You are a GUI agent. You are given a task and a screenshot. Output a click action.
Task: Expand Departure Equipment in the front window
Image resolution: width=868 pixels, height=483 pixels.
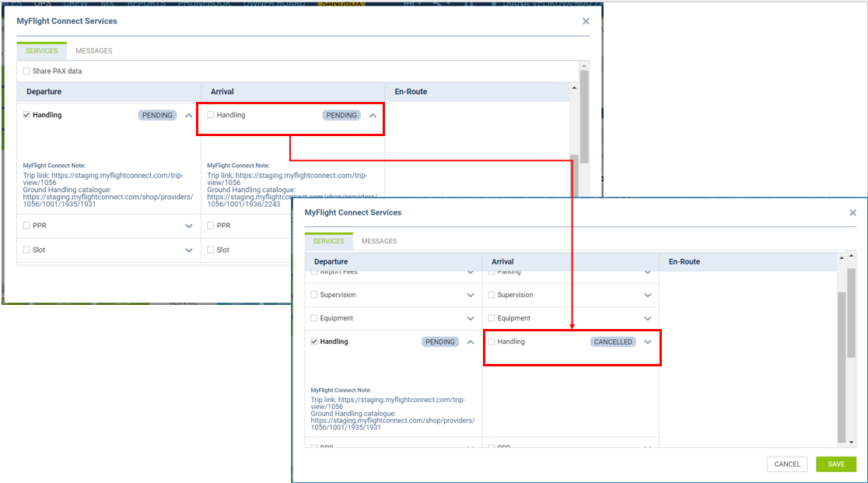click(x=471, y=319)
